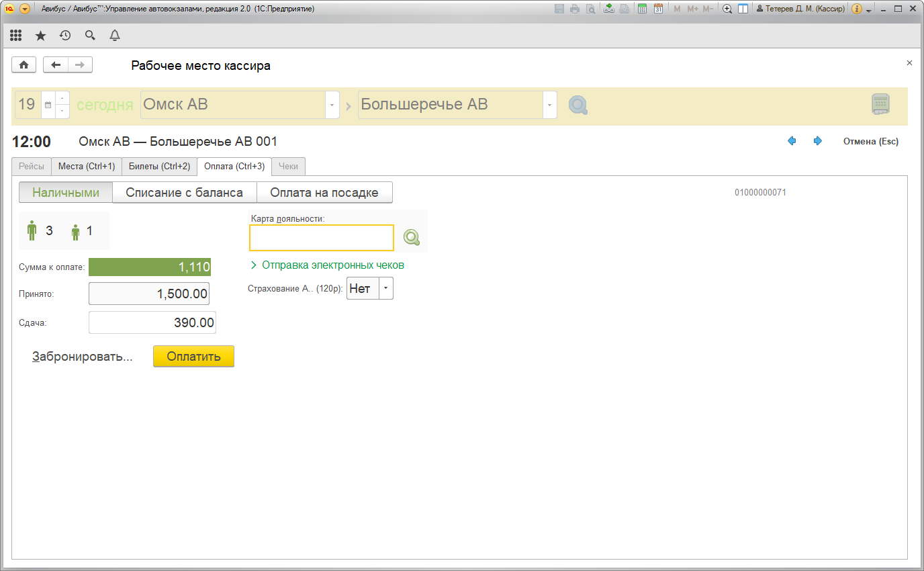924x571 pixels.
Task: Open the Большеречье АВ destination dropdown
Action: tap(550, 105)
